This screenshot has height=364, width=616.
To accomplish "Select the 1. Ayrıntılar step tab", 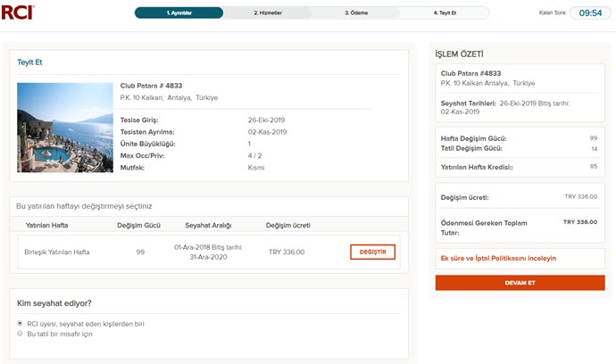I will [x=179, y=12].
